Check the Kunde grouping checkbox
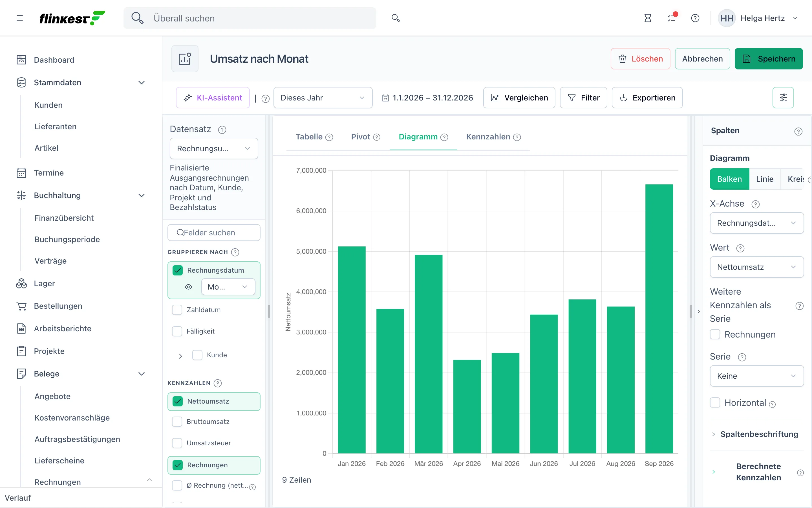This screenshot has height=508, width=812. click(197, 355)
